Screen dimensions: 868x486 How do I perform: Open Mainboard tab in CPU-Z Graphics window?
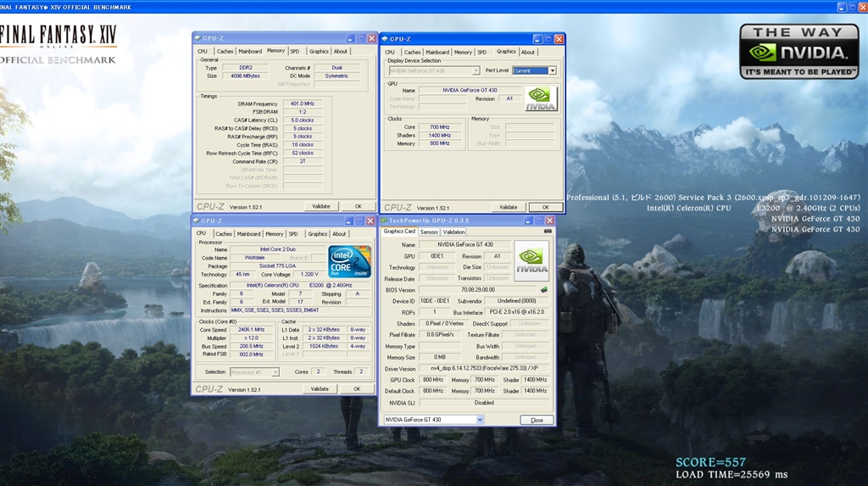click(437, 52)
